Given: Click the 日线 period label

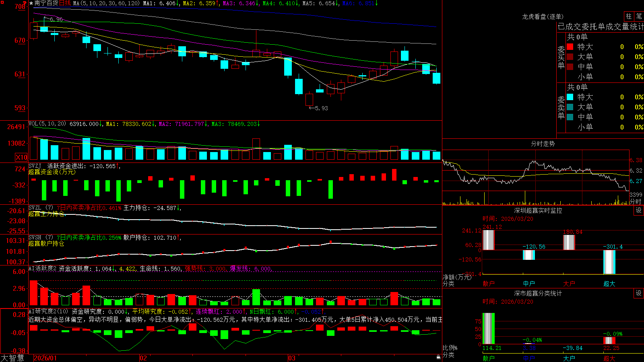Looking at the screenshot, I should (x=65, y=3).
